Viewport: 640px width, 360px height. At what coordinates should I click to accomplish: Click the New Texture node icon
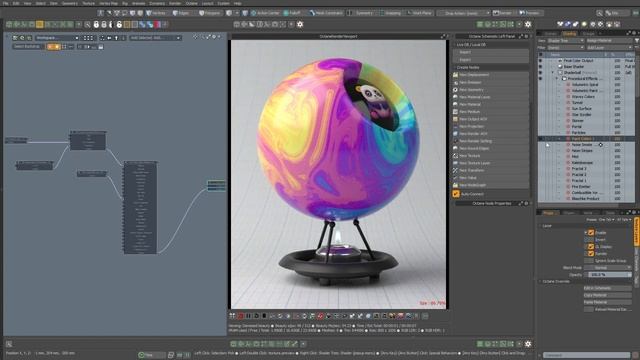[456, 156]
